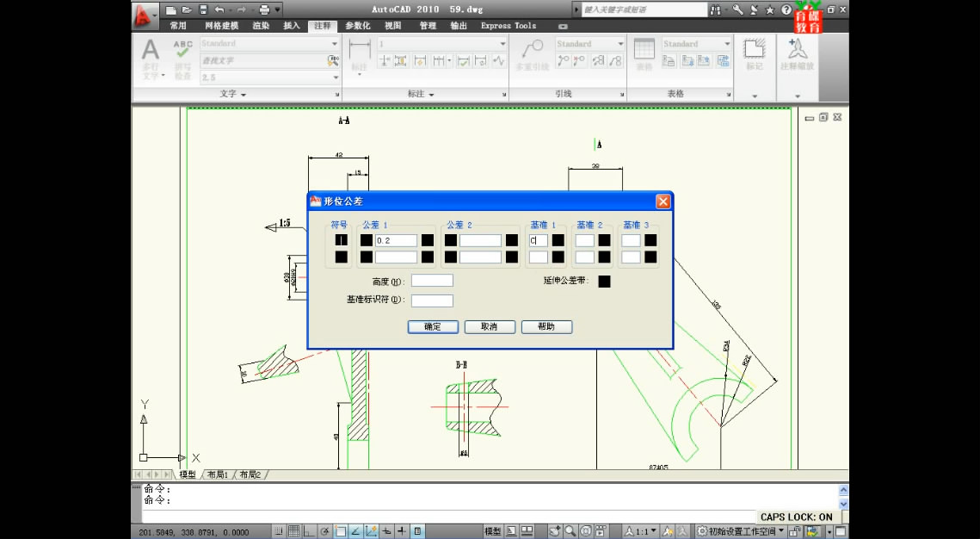980x539 pixels.
Task: Click 取消 to cancel the tolerance dialog
Action: pyautogui.click(x=490, y=326)
